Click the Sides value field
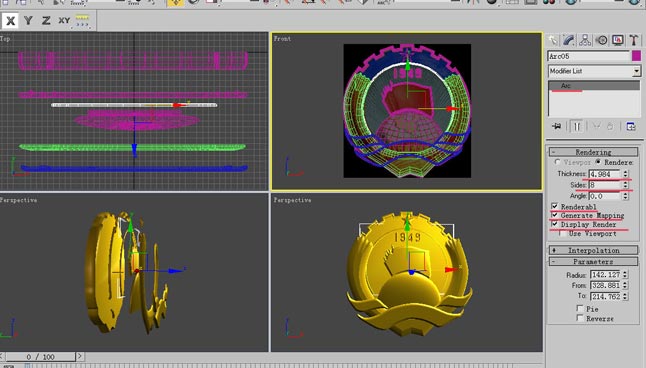Screen dimensions: 646x368 click(x=605, y=185)
